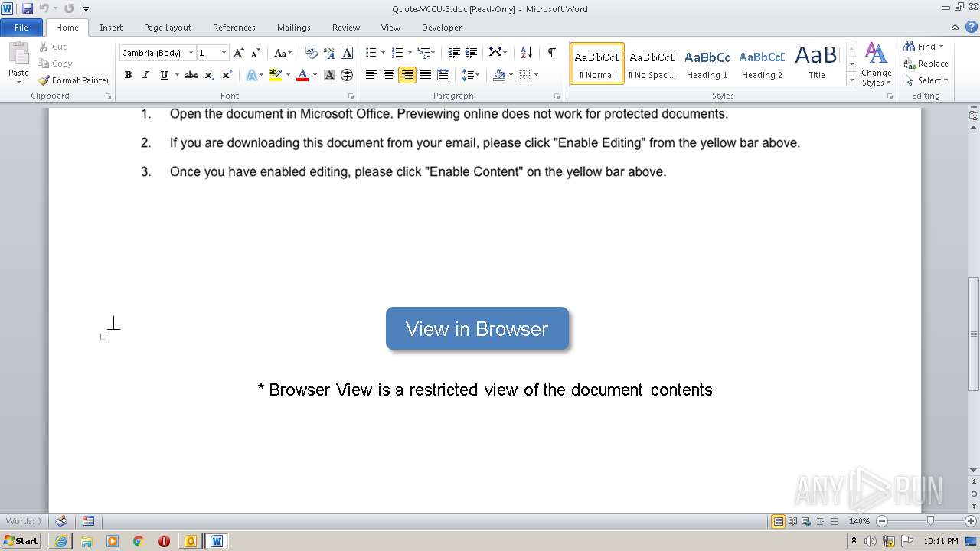This screenshot has height=551, width=980.
Task: Click the Copy command
Action: pos(55,64)
